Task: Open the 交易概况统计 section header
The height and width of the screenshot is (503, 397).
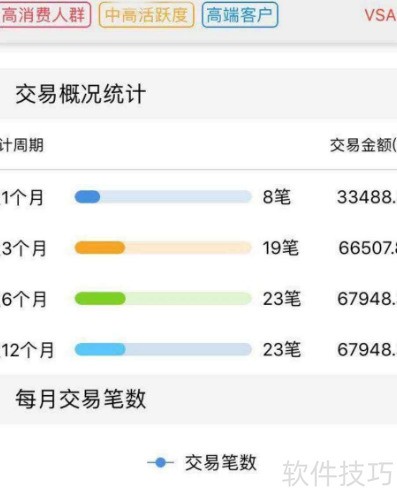Action: [x=81, y=94]
